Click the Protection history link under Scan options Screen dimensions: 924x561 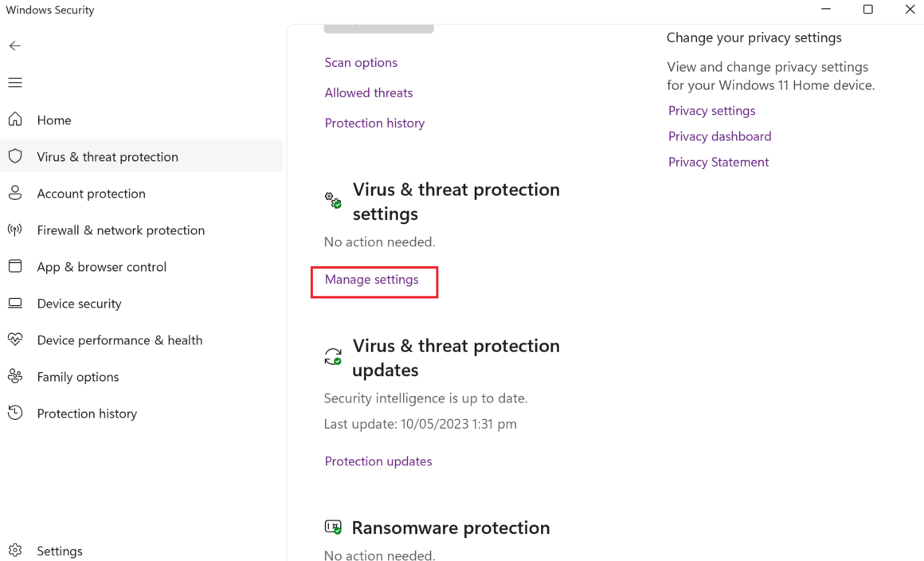tap(374, 123)
